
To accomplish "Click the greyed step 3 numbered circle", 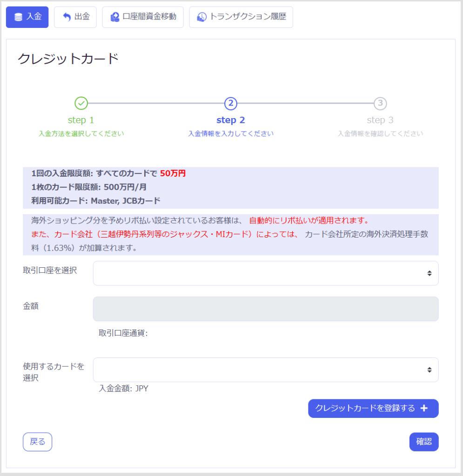I will (380, 103).
